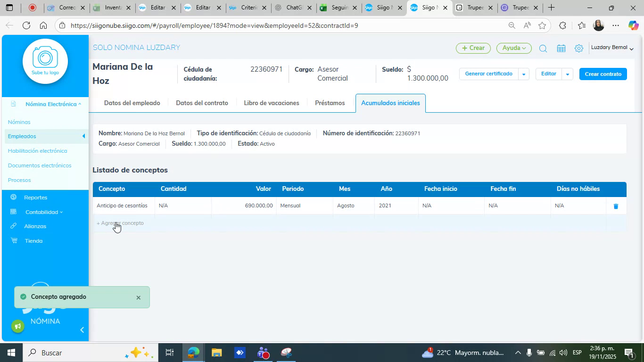Screen dimensions: 644x362
Task: Open Documentos electrónicos in sidebar
Action: click(40, 165)
